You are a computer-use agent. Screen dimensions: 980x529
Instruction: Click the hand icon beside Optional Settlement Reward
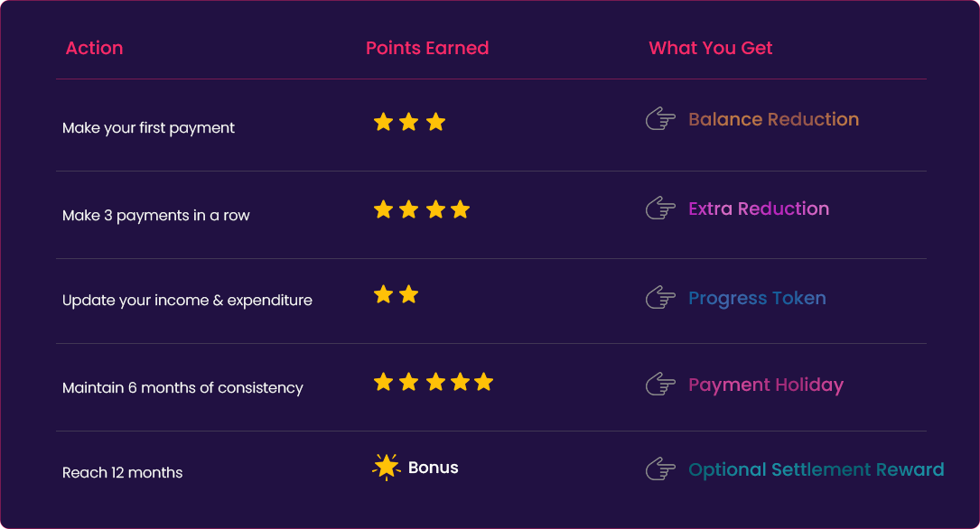661,469
